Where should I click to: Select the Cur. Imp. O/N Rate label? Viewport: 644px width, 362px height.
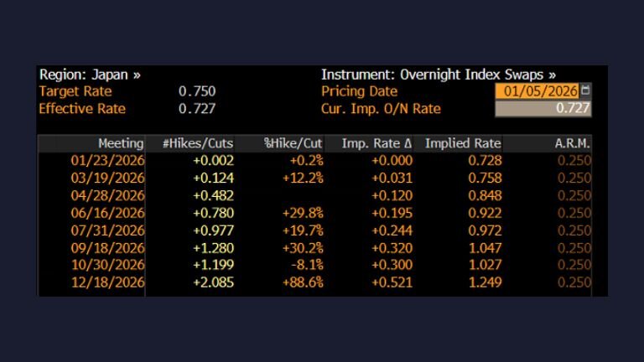tap(381, 109)
